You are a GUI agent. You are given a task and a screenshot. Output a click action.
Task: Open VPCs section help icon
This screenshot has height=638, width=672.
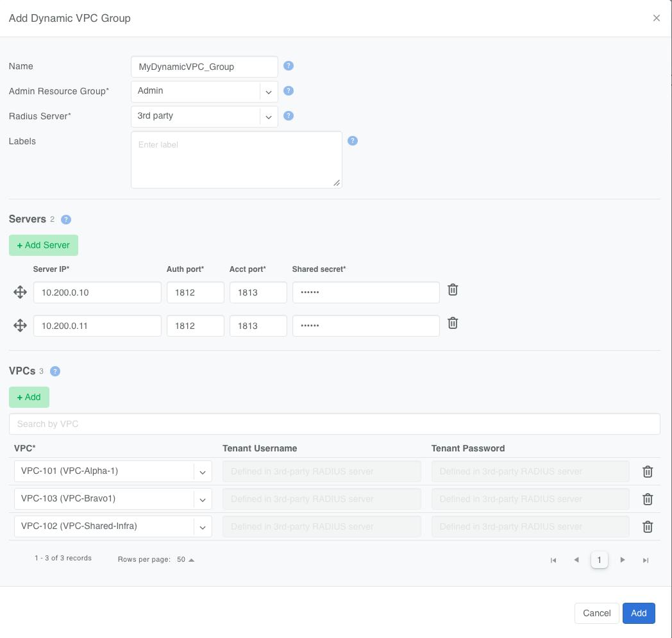[55, 371]
